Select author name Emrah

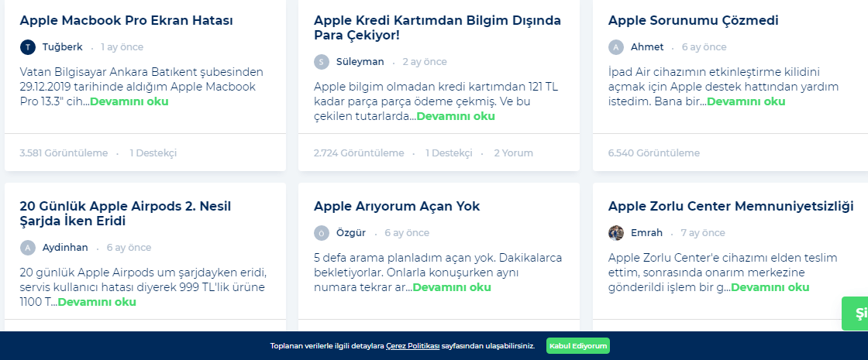tap(646, 233)
